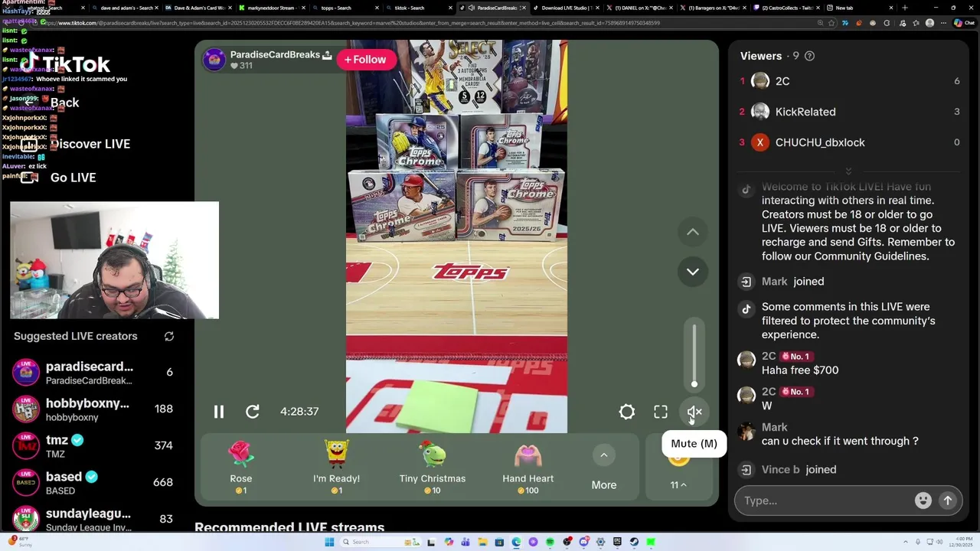Open a new browser tab with plus
Image resolution: width=980 pixels, height=551 pixels.
(905, 8)
